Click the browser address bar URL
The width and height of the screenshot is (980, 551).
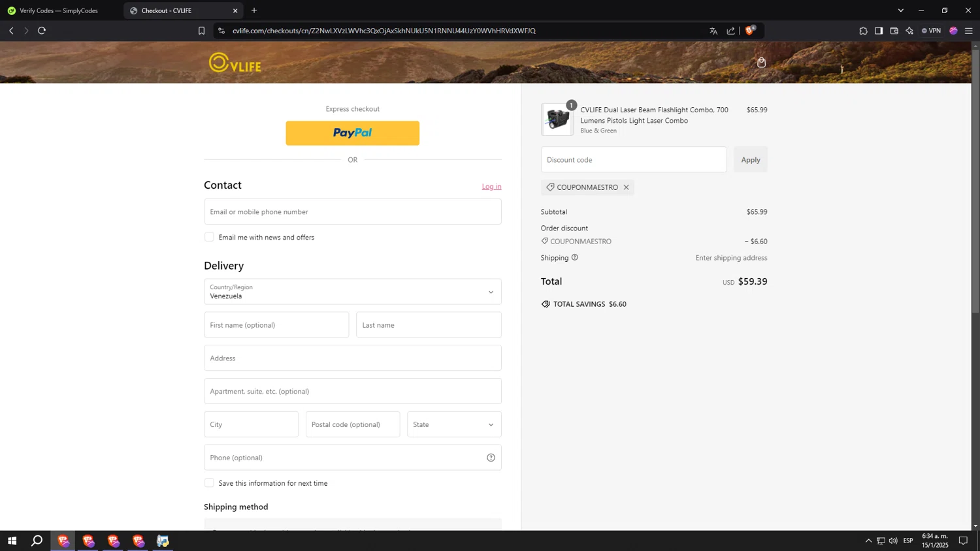tap(384, 31)
